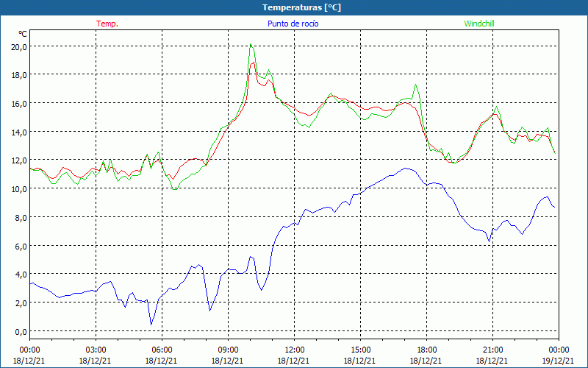Image resolution: width=588 pixels, height=368 pixels.
Task: Click the '10,0' y-axis value
Action: click(19, 188)
